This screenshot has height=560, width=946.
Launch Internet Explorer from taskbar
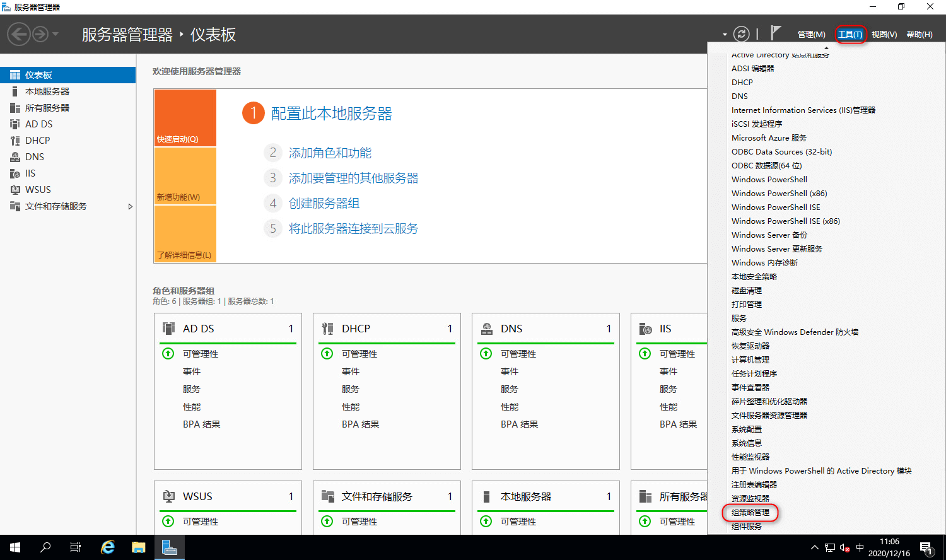(108, 547)
